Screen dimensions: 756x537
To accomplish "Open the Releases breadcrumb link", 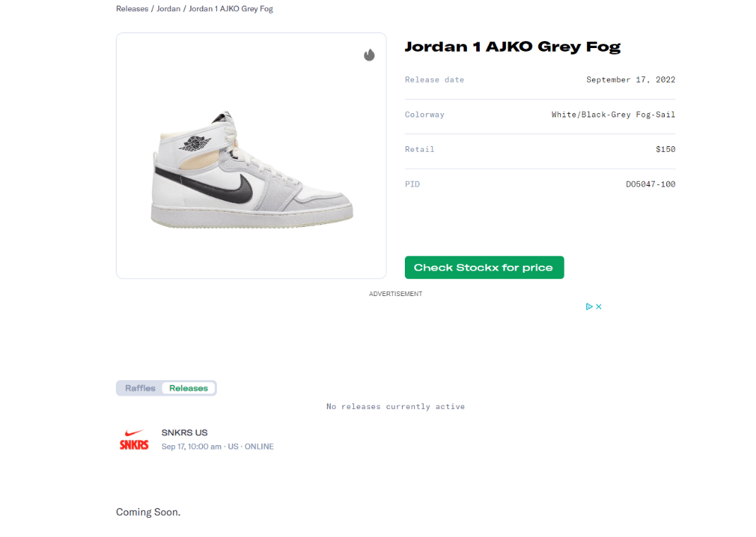I will pyautogui.click(x=131, y=8).
